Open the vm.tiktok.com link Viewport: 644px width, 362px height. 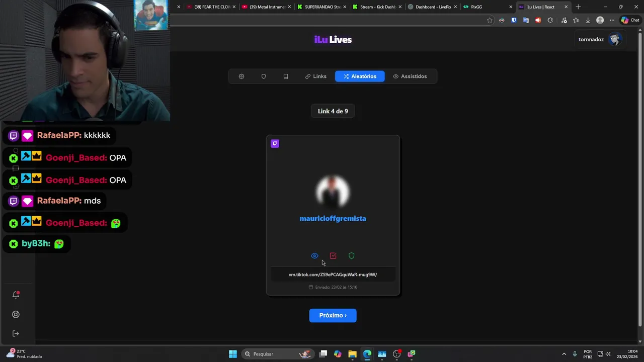coord(333,275)
